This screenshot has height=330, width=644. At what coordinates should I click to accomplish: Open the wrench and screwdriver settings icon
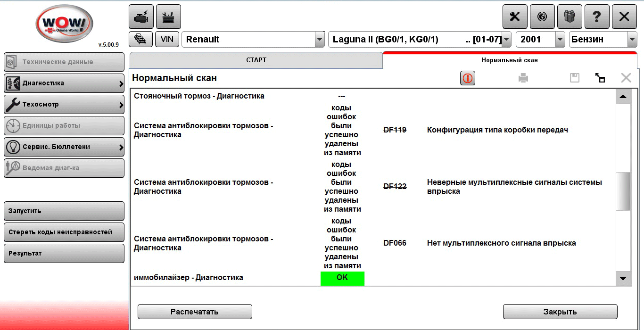coord(515,17)
